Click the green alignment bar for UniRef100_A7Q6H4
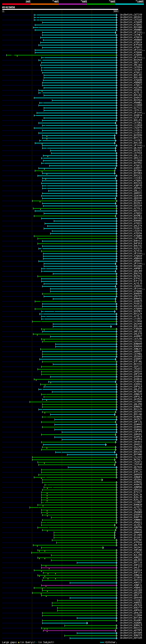Image resolution: width=146 pixels, height=644 pixels. click(x=62, y=55)
